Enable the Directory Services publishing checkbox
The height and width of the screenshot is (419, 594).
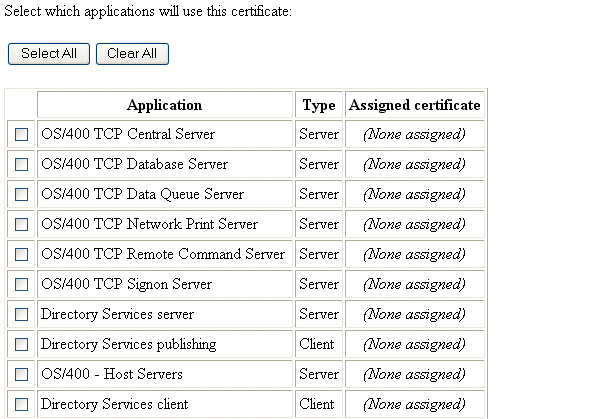(x=21, y=344)
